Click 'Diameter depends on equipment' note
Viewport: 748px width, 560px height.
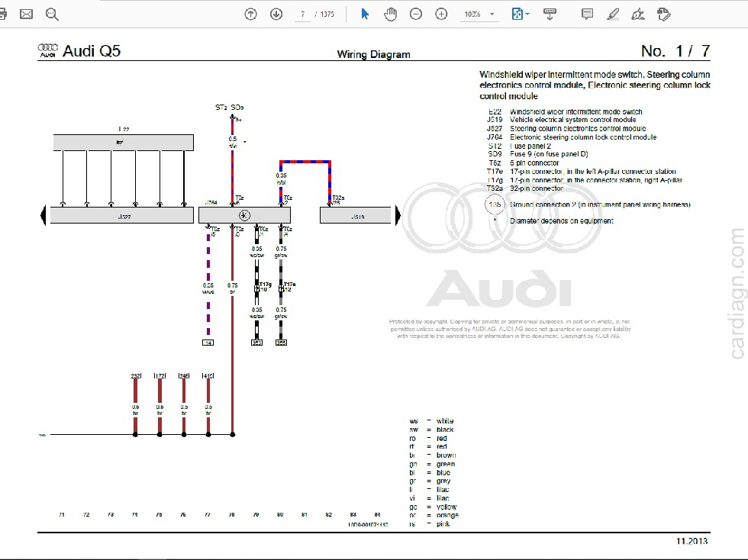(562, 220)
